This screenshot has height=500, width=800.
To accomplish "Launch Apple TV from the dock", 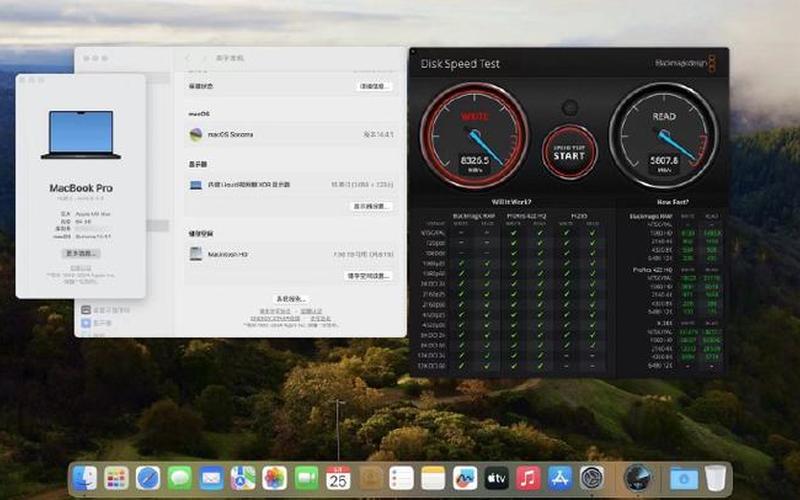I will tap(496, 479).
